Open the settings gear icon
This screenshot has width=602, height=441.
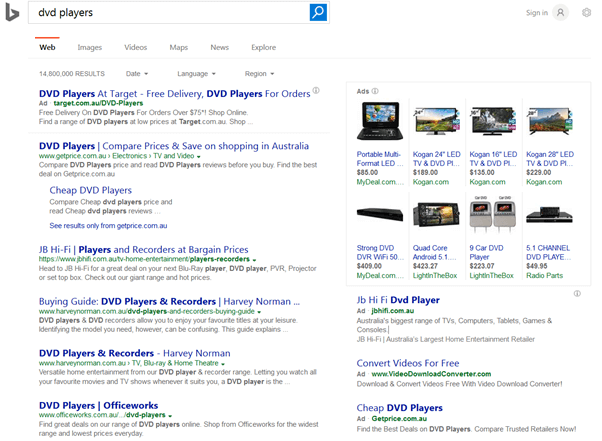pyautogui.click(x=586, y=13)
